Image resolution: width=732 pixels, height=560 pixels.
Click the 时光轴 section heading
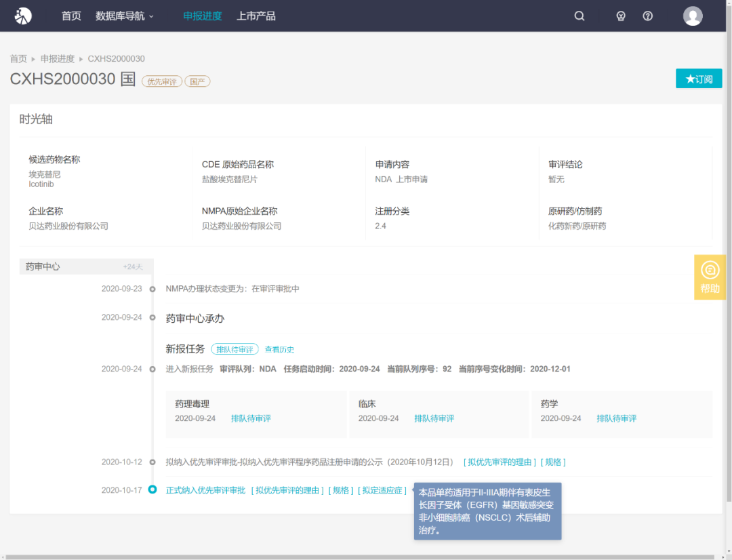36,119
